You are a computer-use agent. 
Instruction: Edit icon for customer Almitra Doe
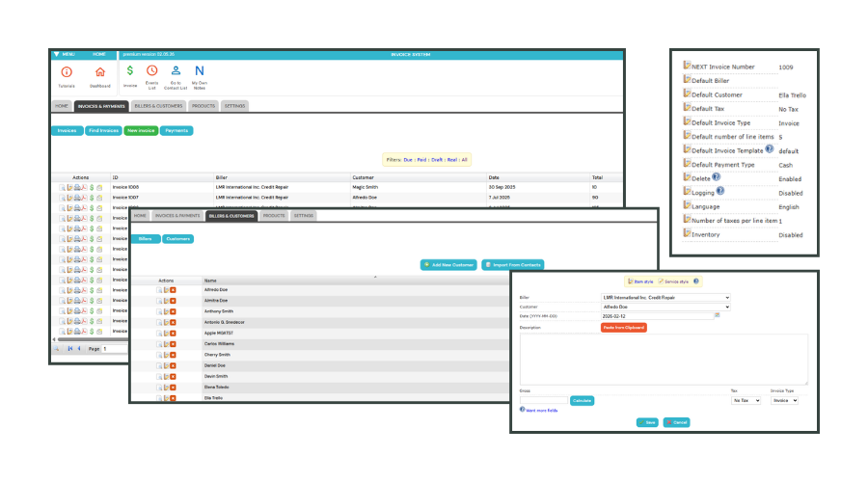click(x=166, y=301)
